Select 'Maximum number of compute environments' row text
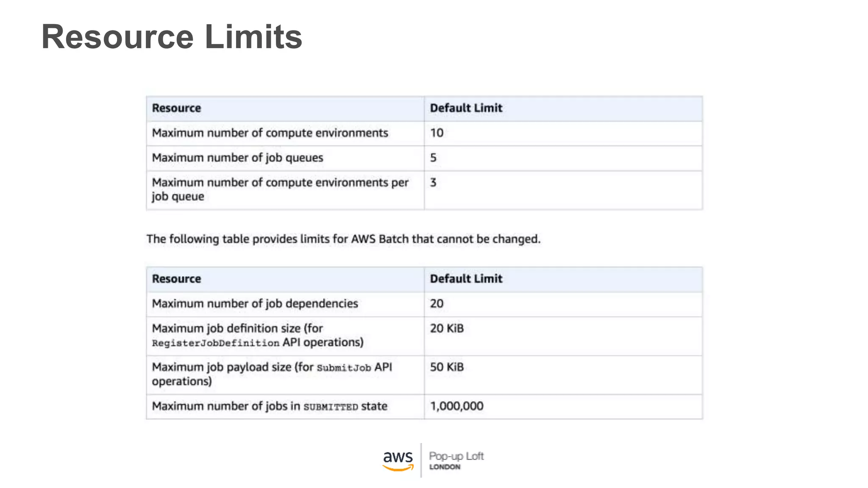Screen dimensions: 868x488 click(270, 133)
